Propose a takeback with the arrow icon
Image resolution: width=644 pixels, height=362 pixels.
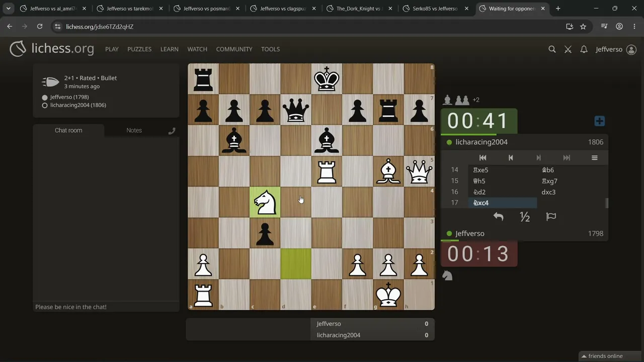pyautogui.click(x=498, y=217)
